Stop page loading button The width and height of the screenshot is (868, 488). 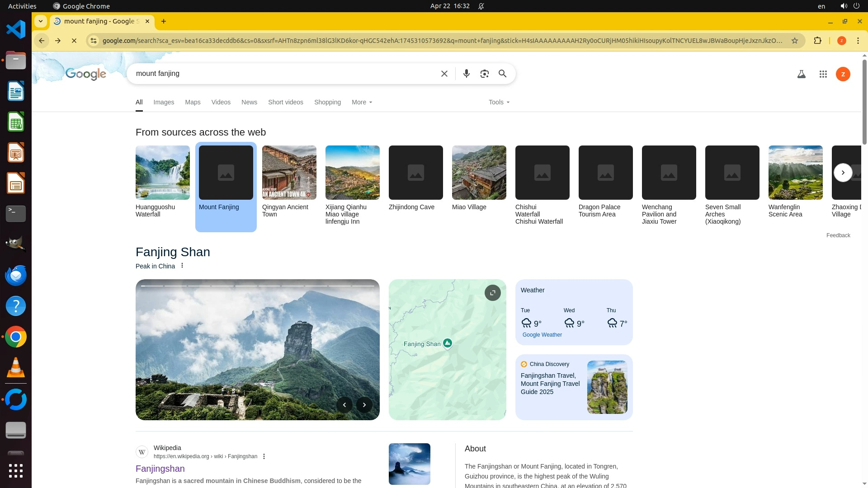[x=74, y=41]
